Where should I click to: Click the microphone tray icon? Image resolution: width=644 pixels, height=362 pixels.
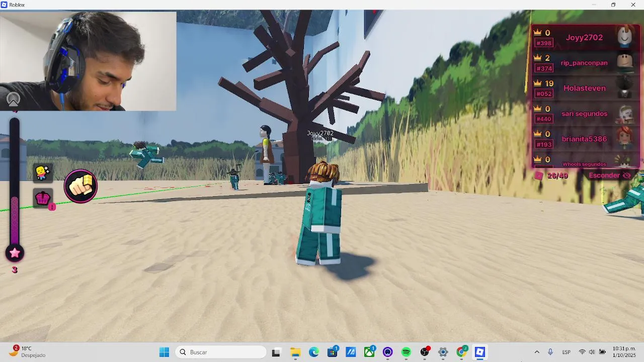point(550,352)
